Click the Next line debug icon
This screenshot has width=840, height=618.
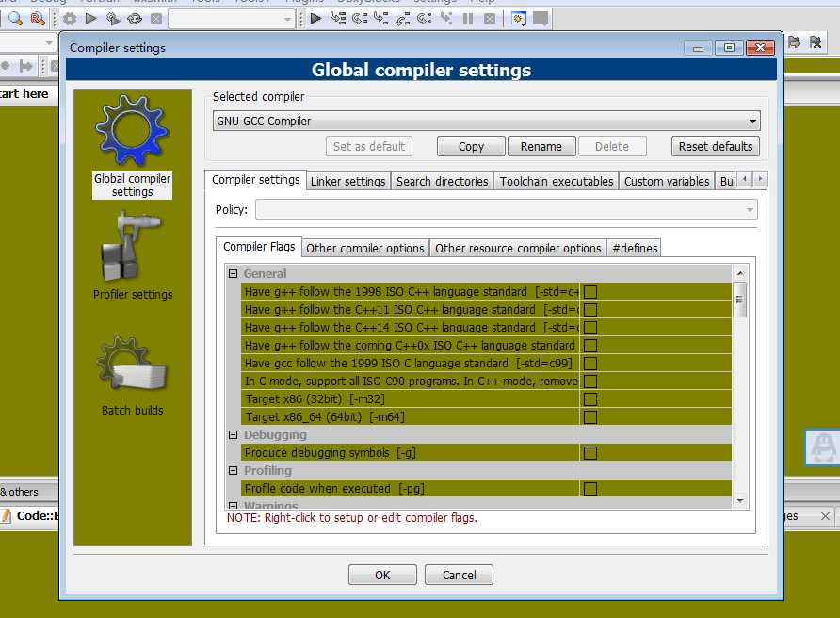tap(360, 19)
